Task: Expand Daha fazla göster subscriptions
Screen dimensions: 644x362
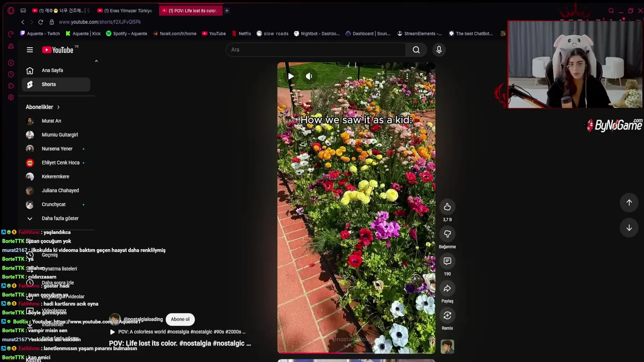Action: (56, 218)
